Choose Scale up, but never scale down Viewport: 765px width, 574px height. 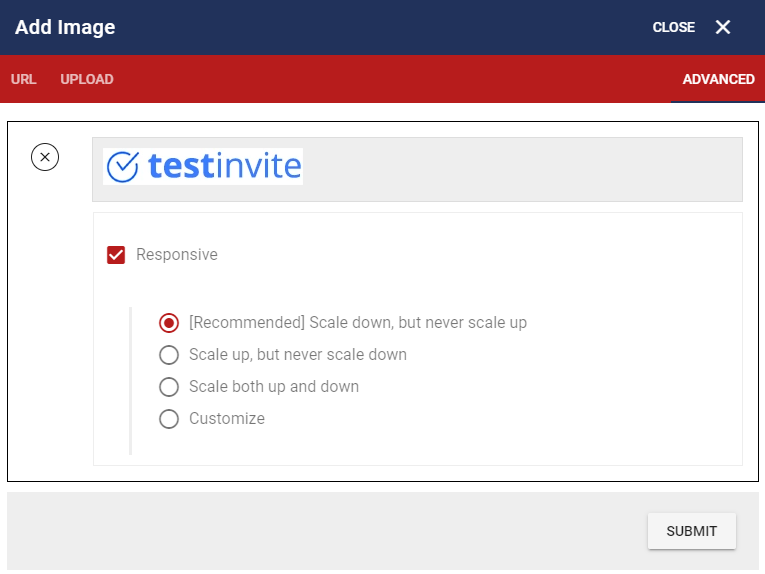pyautogui.click(x=169, y=355)
